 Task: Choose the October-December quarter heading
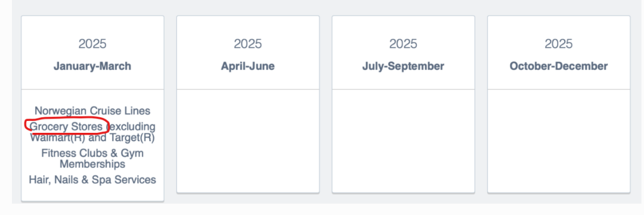559,66
